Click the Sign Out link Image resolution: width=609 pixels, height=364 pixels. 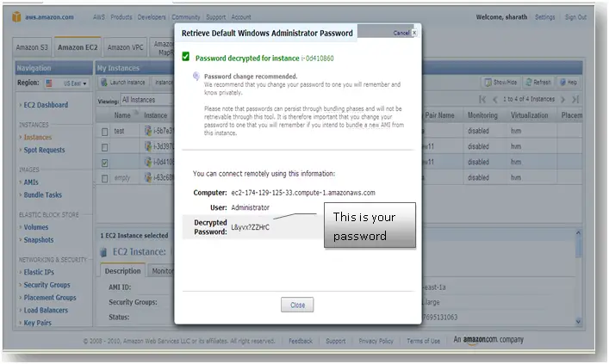[575, 17]
